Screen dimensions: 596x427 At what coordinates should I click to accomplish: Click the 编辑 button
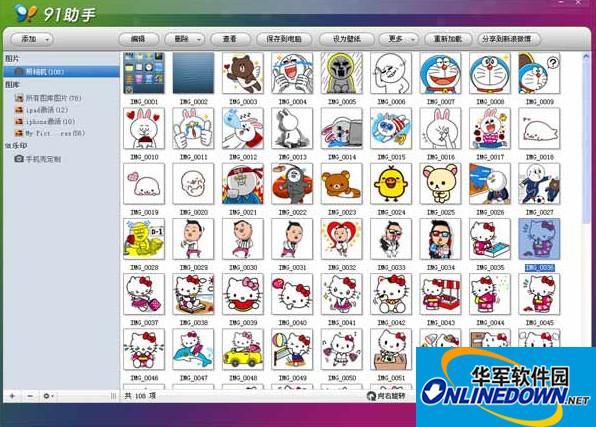click(x=138, y=39)
